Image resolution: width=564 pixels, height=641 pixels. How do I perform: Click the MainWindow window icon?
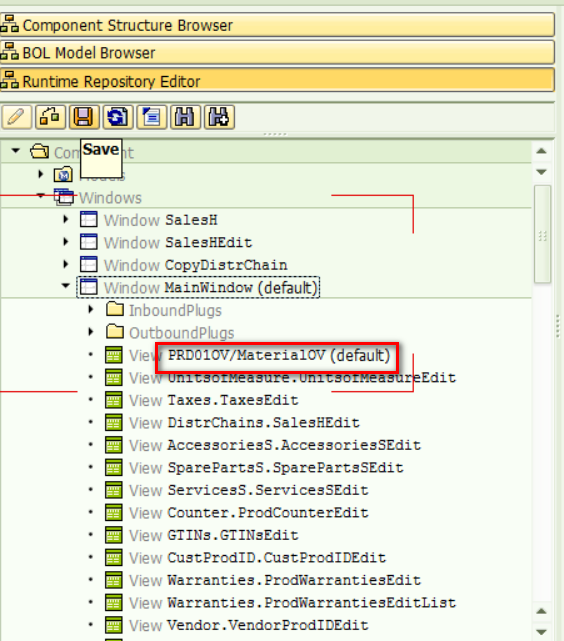click(x=89, y=287)
